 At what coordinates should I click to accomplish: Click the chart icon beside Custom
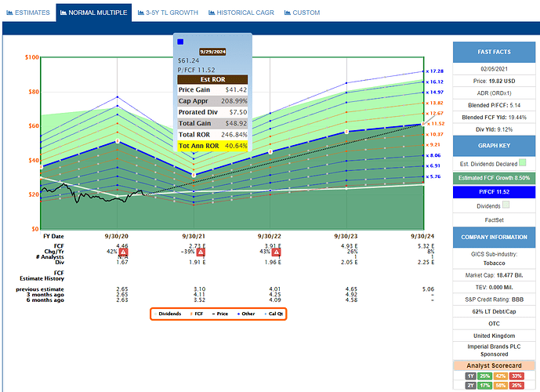coord(288,13)
